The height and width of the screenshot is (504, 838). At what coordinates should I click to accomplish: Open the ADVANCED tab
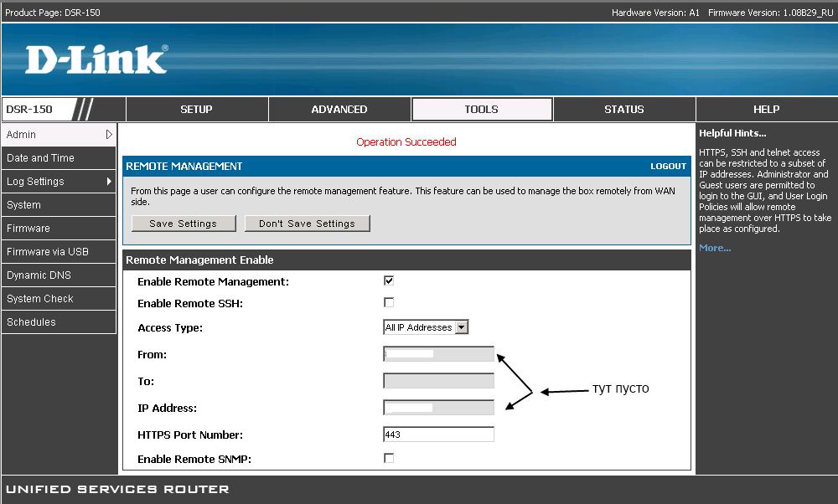[x=339, y=109]
